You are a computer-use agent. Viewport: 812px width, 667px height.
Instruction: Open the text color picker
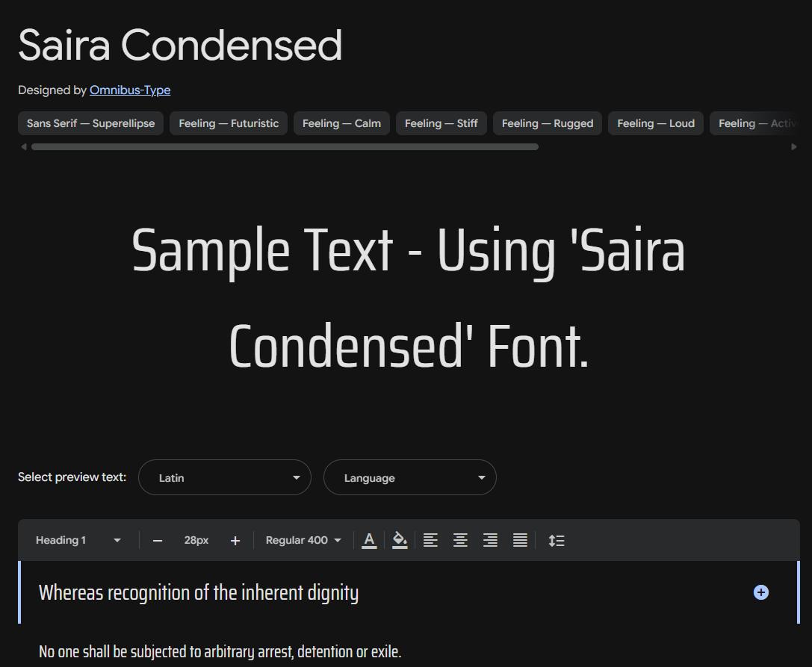tap(369, 541)
